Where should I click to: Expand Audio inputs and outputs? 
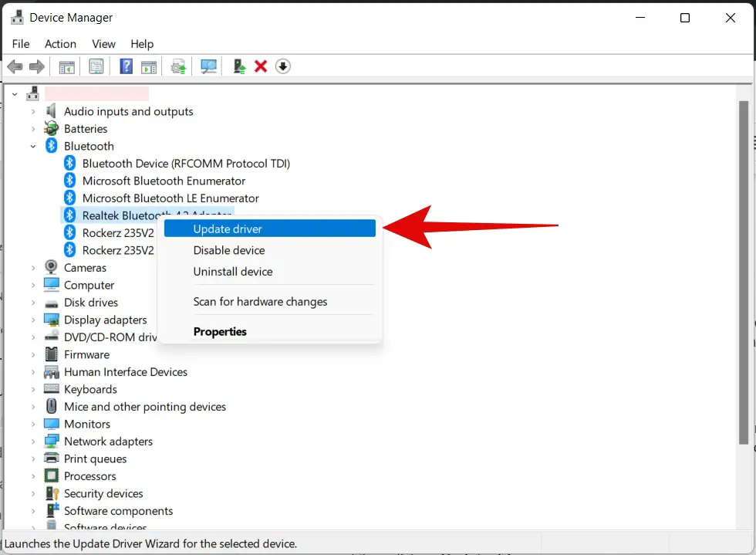pos(32,111)
